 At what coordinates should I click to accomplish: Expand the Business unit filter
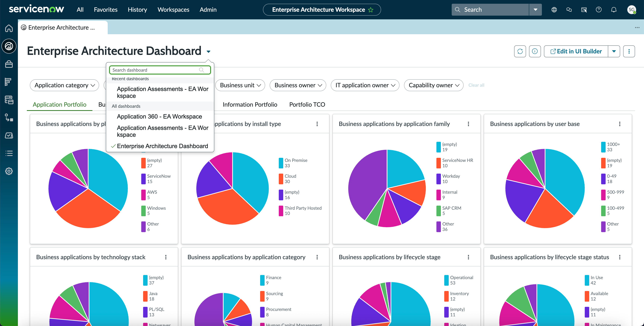pyautogui.click(x=240, y=85)
